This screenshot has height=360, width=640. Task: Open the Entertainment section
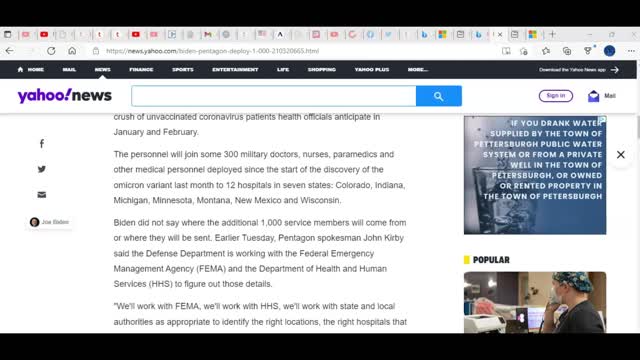click(235, 70)
